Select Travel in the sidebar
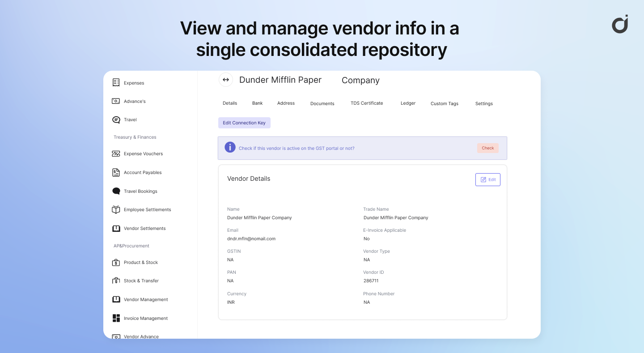 coord(130,119)
